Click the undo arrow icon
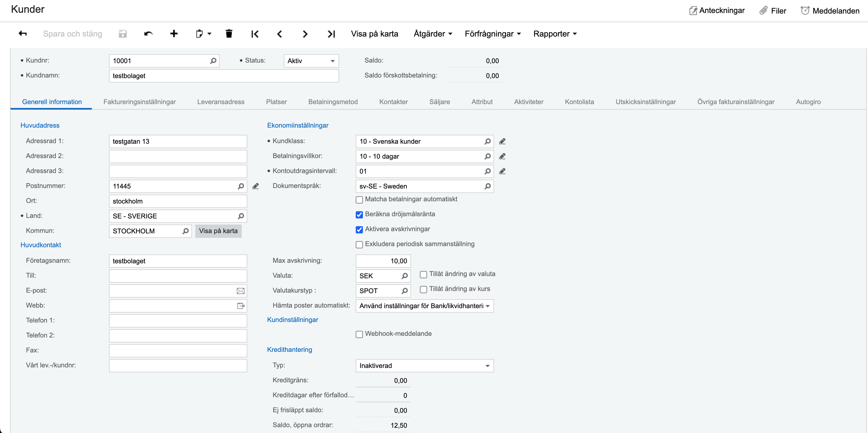This screenshot has height=433, width=868. pyautogui.click(x=148, y=34)
